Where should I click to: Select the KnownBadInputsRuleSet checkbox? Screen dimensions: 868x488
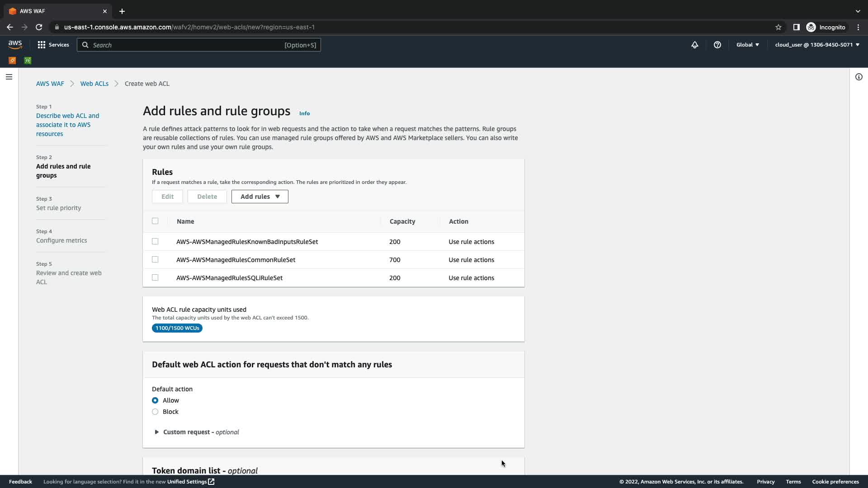coord(155,241)
